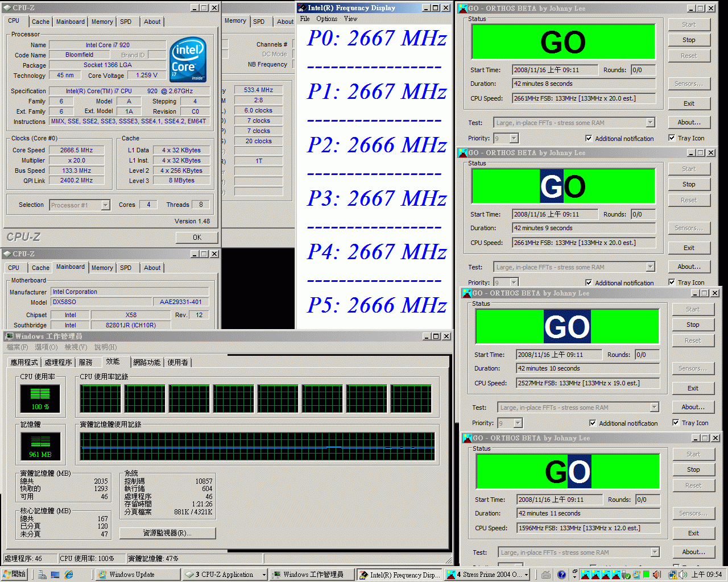The image size is (728, 582).
Task: Open Internet Explorer from the quick launch
Action: 68,575
